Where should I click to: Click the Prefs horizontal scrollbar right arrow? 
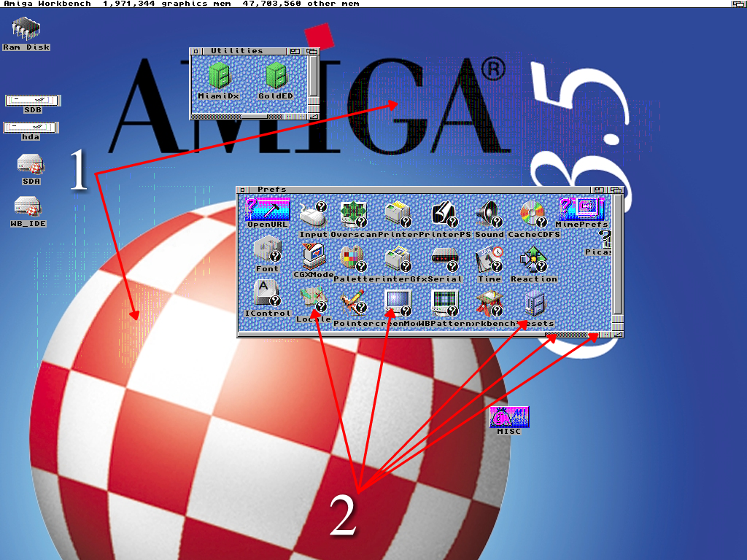point(605,335)
